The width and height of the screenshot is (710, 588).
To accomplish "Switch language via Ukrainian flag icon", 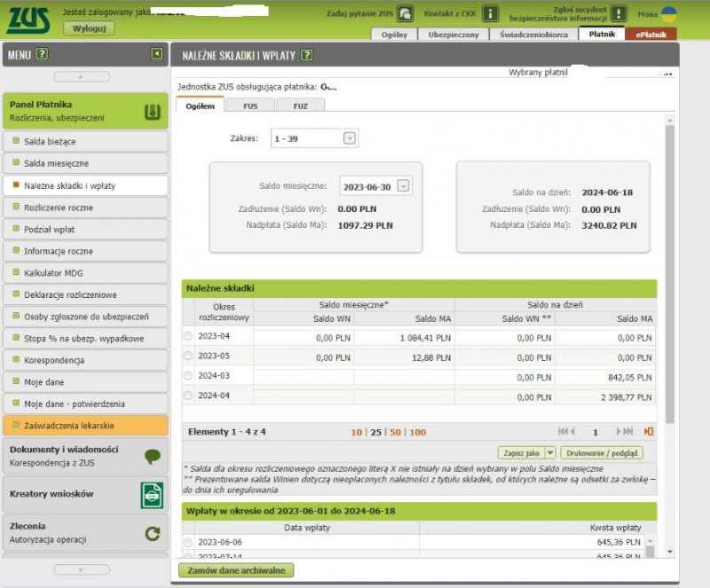I will (669, 14).
